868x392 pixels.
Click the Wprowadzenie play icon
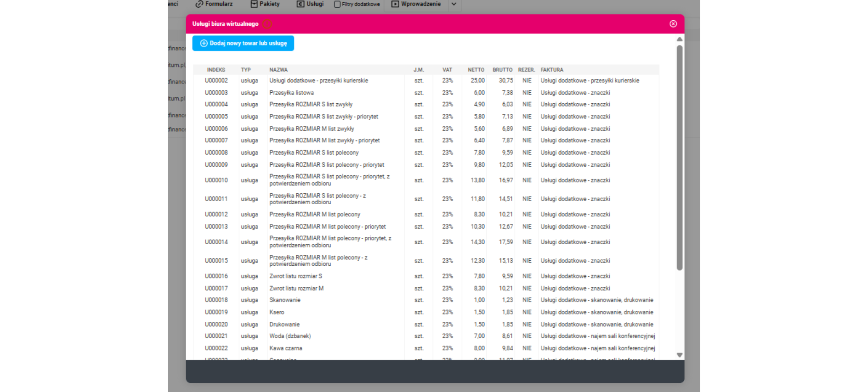click(395, 4)
